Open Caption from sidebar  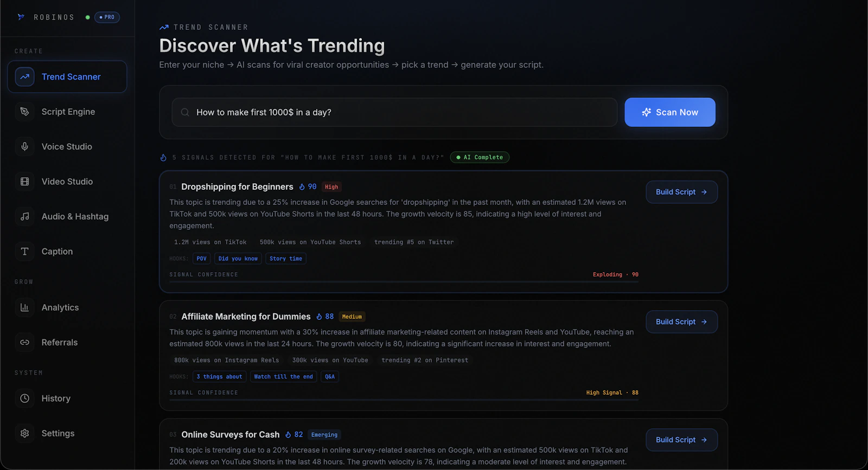67,252
